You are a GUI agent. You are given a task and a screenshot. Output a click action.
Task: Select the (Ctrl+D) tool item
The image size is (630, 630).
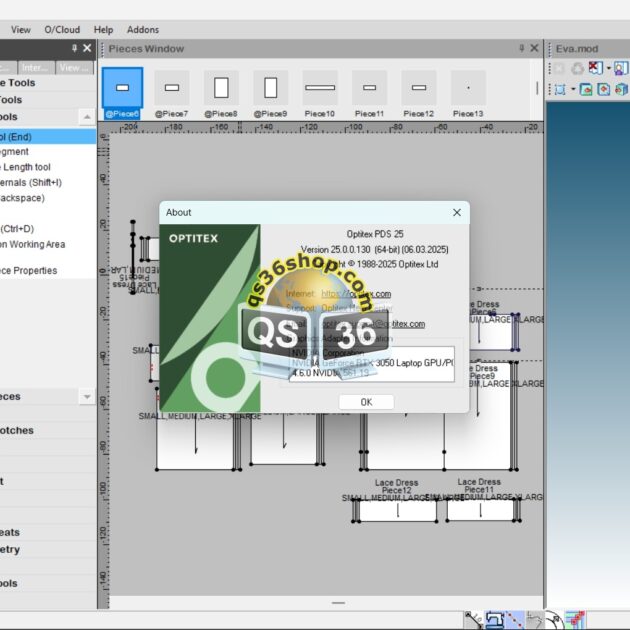point(48,229)
